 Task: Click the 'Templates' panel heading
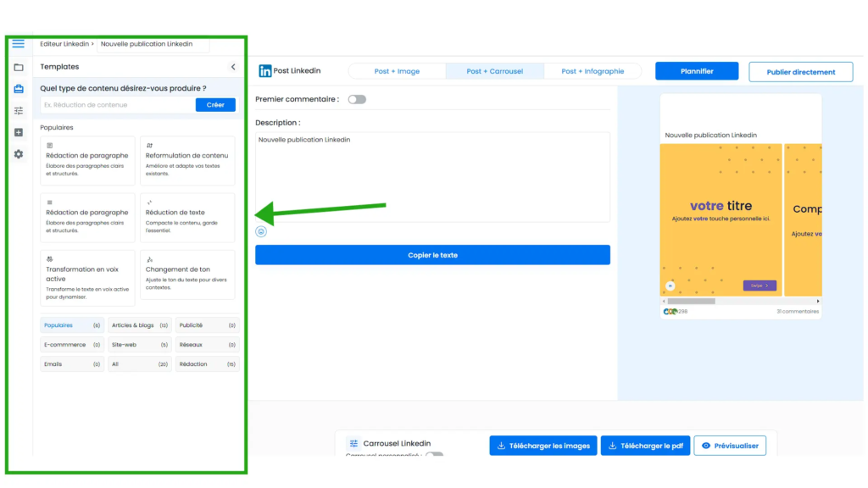click(59, 67)
